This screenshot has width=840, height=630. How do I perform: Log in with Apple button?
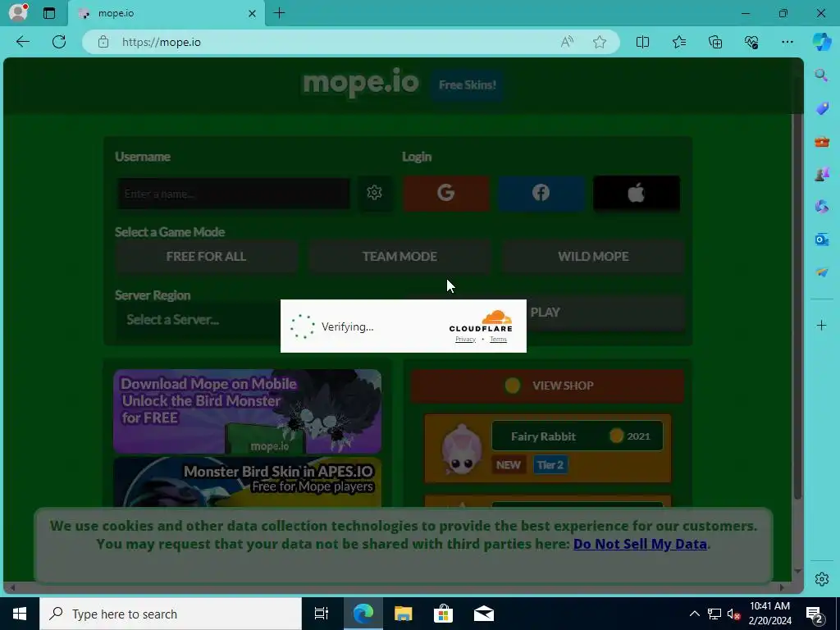(637, 193)
